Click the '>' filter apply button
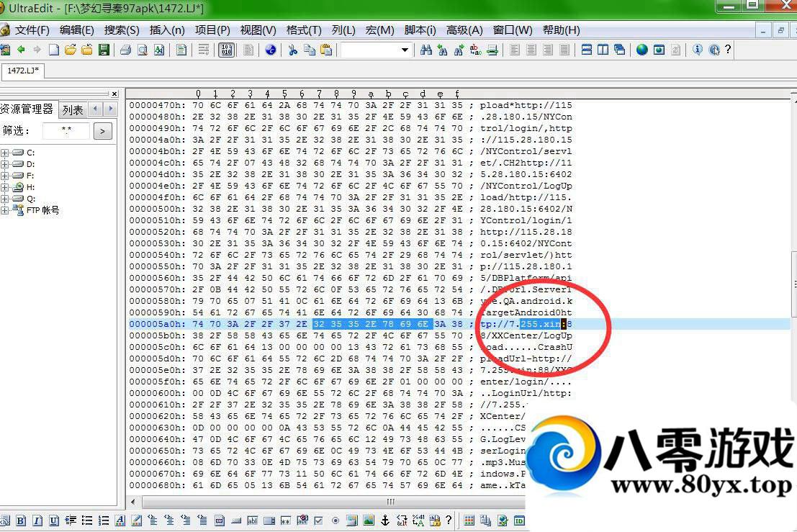The height and width of the screenshot is (532, 797). pos(103,132)
